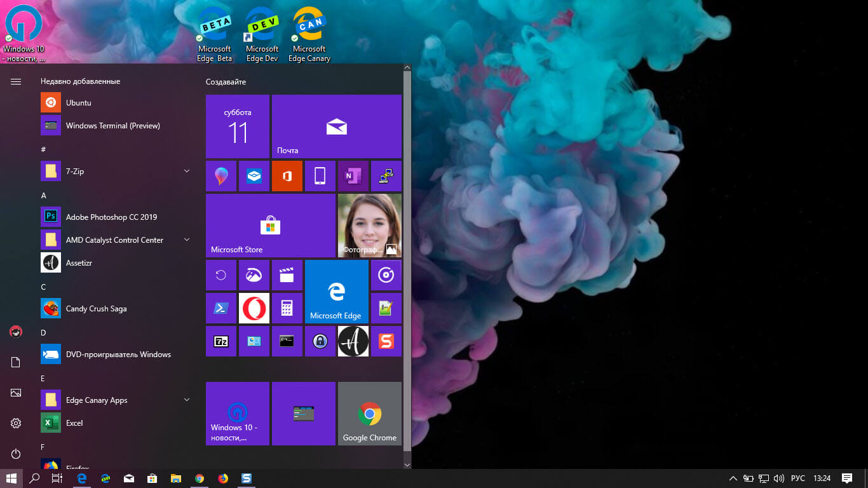Open the large Windows Terminal tile

click(x=304, y=414)
